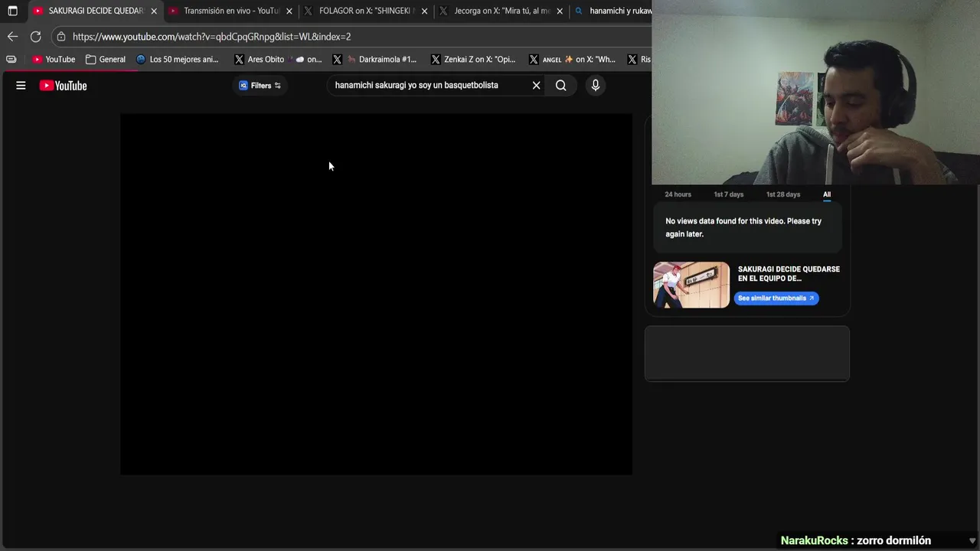Go to YouTube home via logo
The width and height of the screenshot is (980, 551).
(63, 86)
